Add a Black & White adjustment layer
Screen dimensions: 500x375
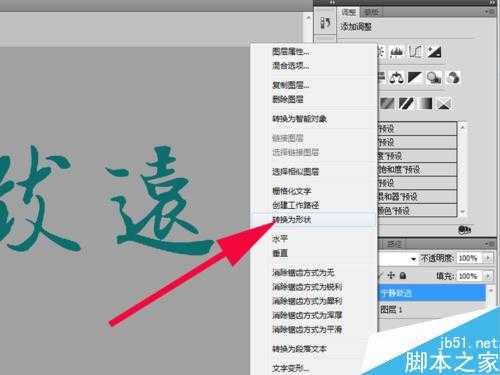click(x=415, y=78)
